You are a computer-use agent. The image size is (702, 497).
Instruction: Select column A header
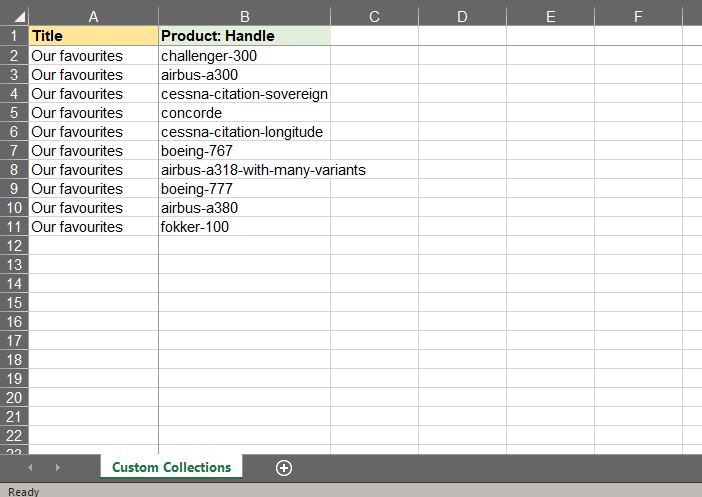click(94, 16)
